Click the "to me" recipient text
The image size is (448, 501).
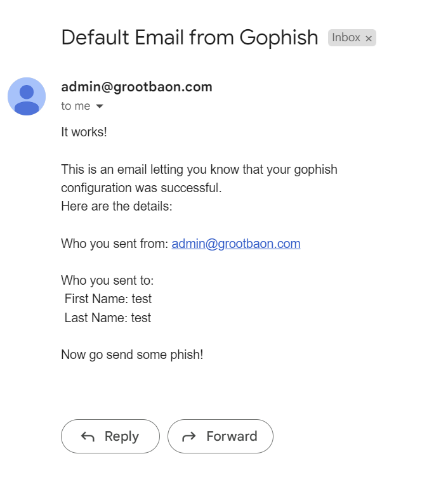76,106
